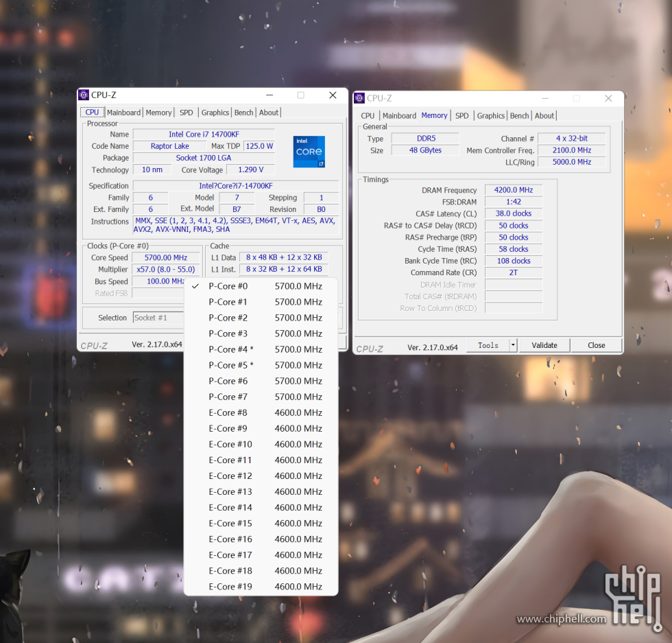The height and width of the screenshot is (643, 672).
Task: Click the Intel Core i7 logo
Action: tap(309, 152)
